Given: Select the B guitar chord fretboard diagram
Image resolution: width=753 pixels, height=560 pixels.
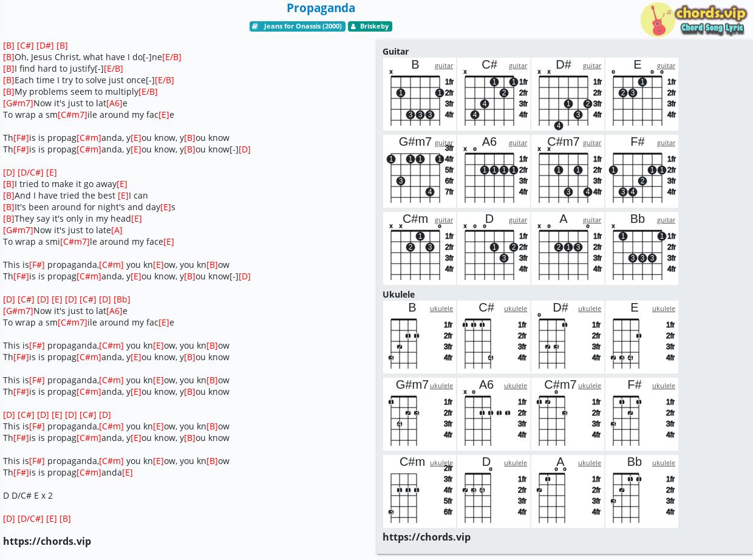Looking at the screenshot, I should point(420,94).
